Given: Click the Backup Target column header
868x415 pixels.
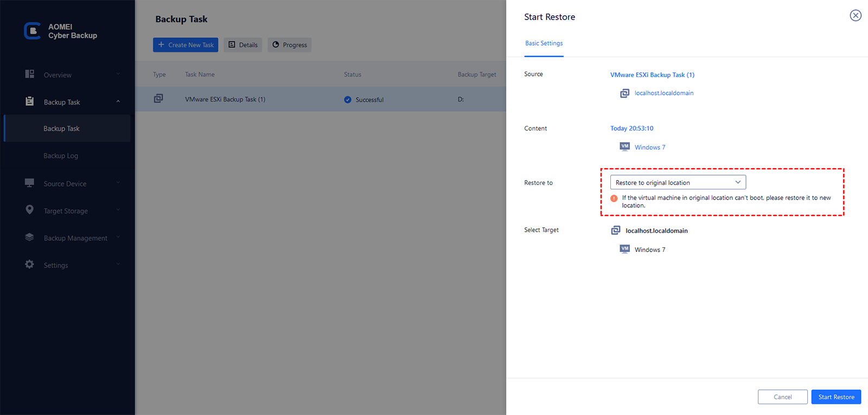Looking at the screenshot, I should tap(477, 75).
